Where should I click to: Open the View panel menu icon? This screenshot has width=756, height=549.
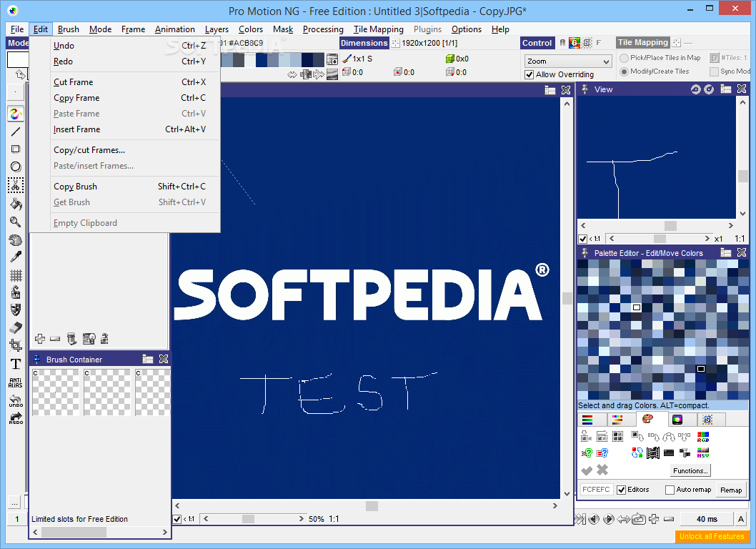(725, 89)
